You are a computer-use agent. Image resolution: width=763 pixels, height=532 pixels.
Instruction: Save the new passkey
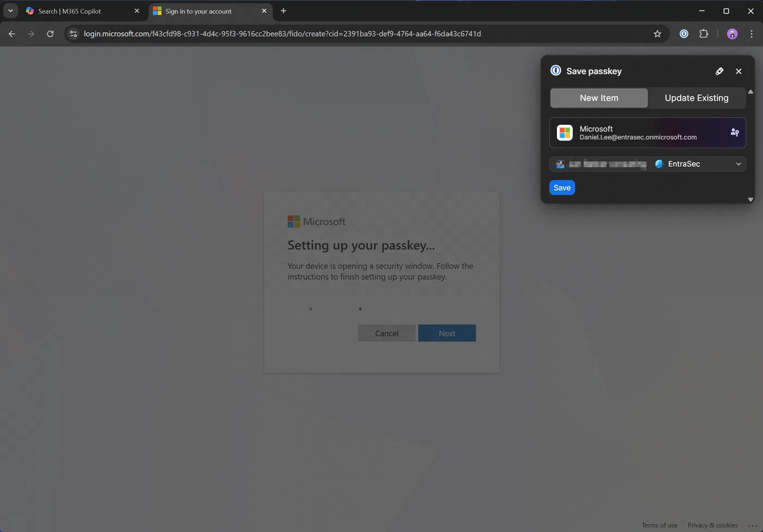pyautogui.click(x=562, y=188)
